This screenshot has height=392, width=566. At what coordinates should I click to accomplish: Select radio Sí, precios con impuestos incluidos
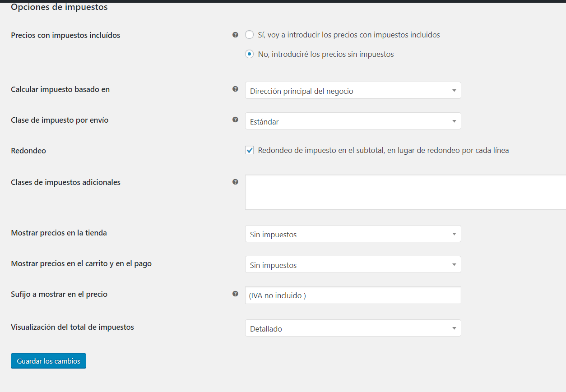click(249, 35)
